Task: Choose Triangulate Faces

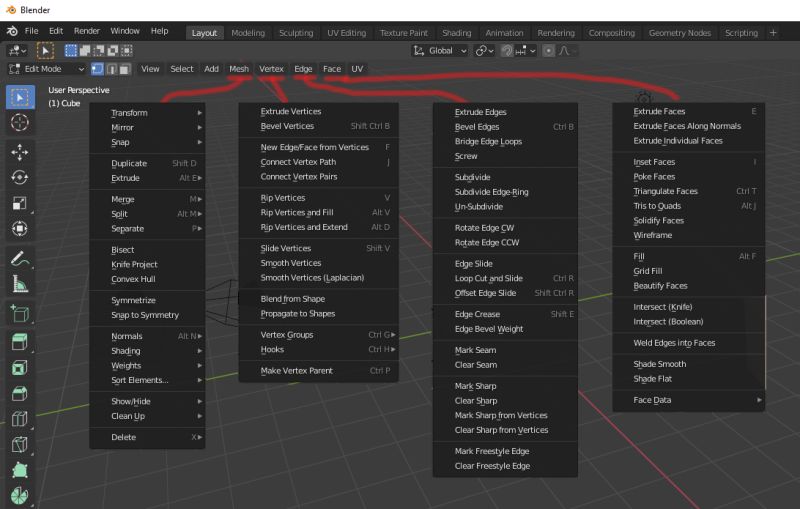Action: click(x=689, y=191)
